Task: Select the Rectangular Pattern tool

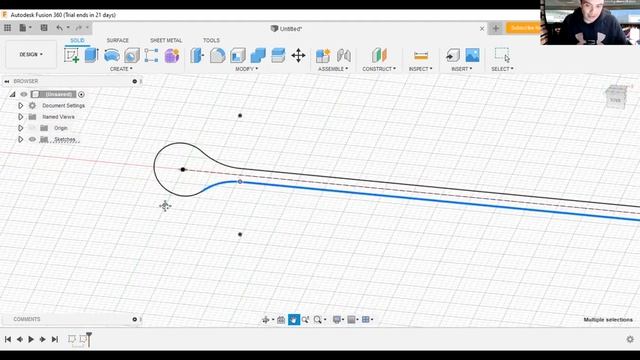Action: (x=151, y=56)
